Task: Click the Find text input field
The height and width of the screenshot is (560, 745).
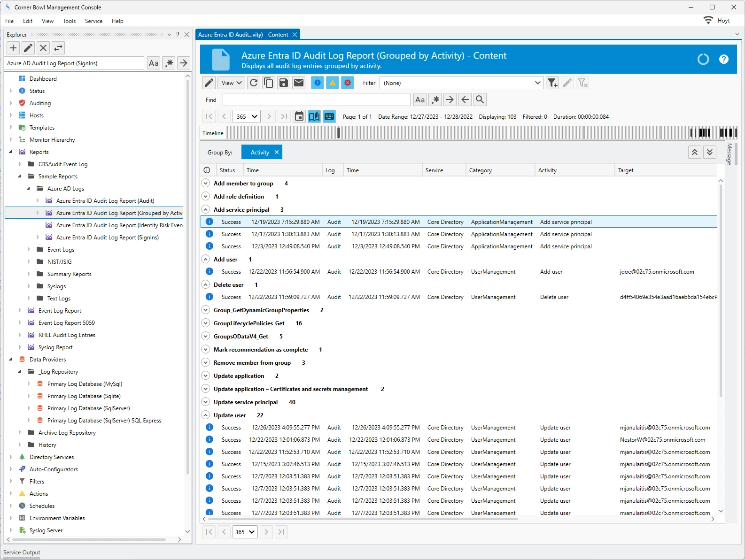Action: 316,100
